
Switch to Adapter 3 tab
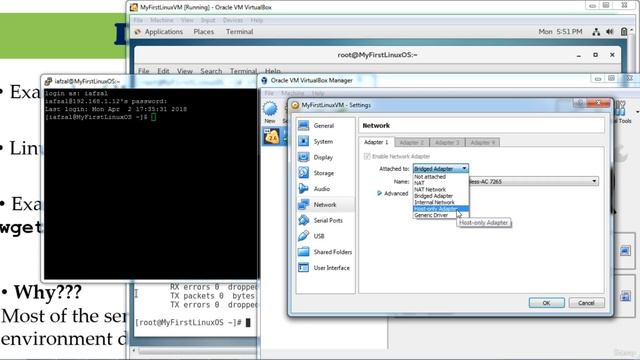tap(447, 142)
